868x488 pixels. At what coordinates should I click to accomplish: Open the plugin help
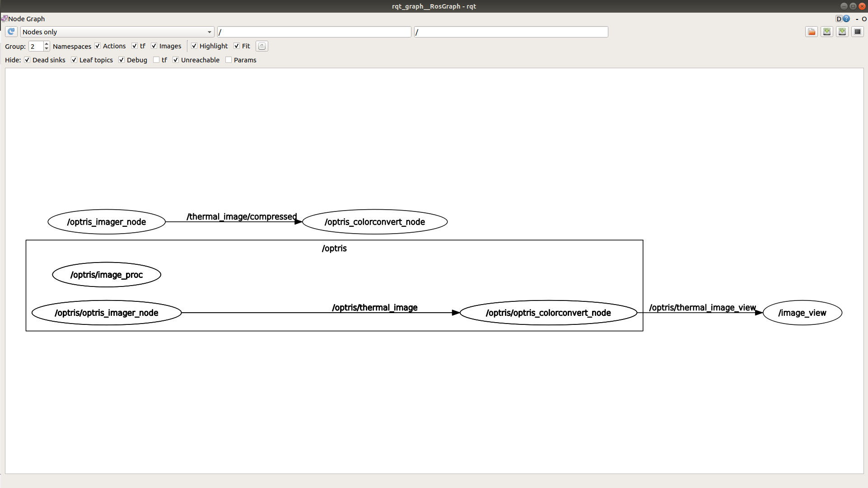846,19
